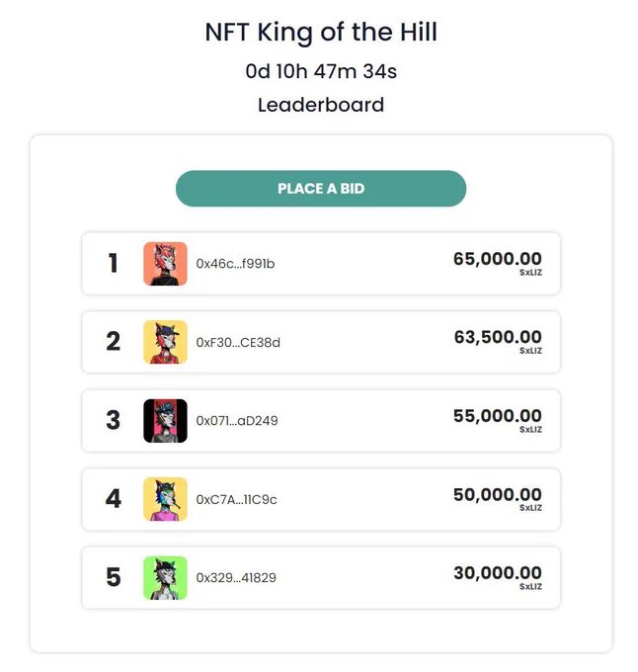This screenshot has width=638, height=672.
Task: Open wallet address 0xF30...CE38d
Action: [238, 343]
